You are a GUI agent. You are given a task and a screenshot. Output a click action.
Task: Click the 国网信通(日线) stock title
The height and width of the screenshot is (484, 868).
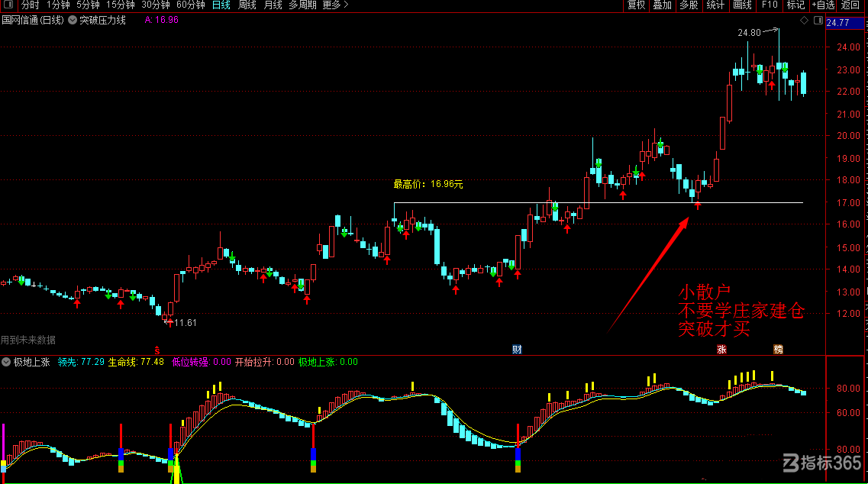33,21
